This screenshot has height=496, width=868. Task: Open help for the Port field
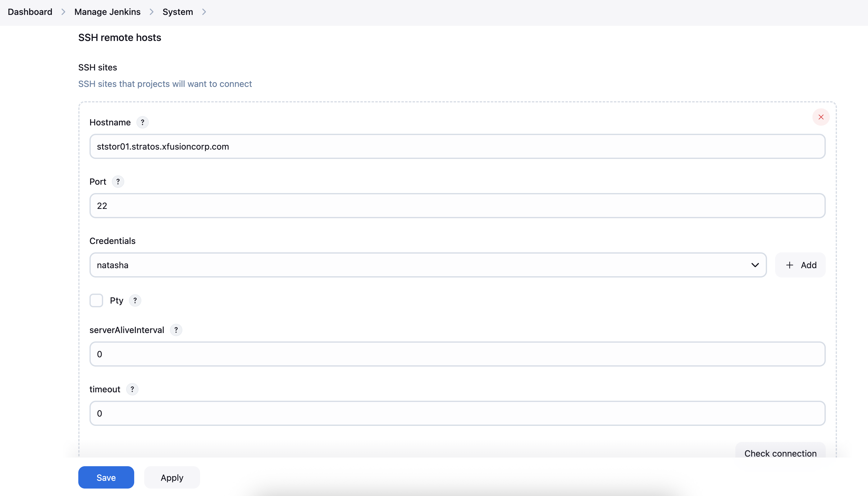(118, 182)
